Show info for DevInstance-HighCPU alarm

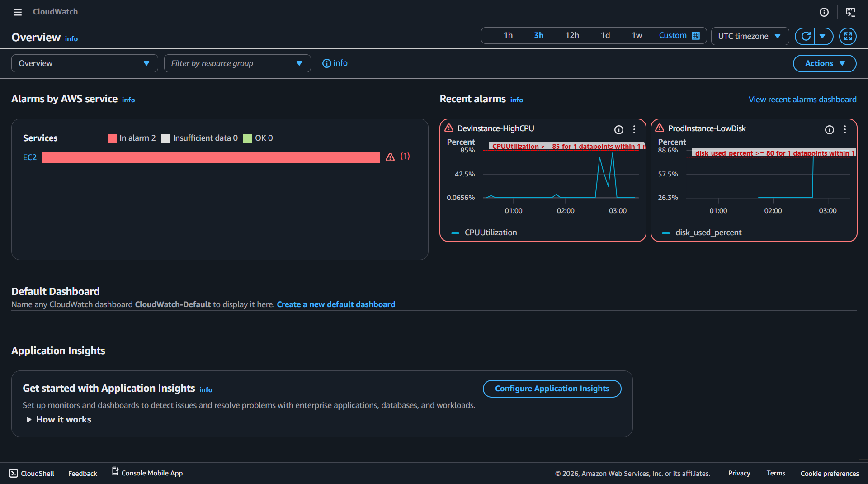coord(619,130)
